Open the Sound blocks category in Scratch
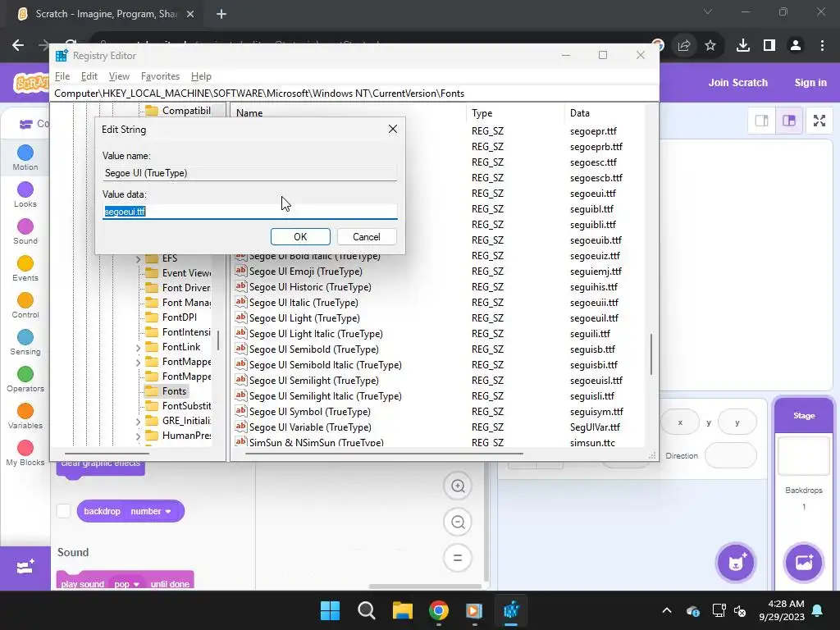 25,231
